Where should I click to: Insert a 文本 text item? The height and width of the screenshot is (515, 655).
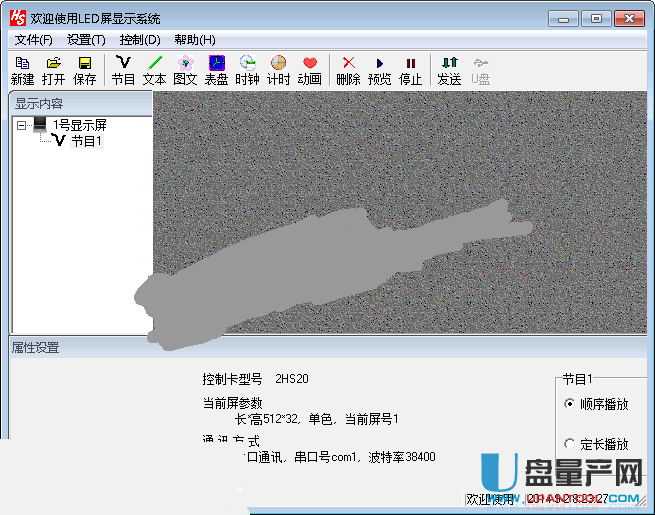click(154, 70)
